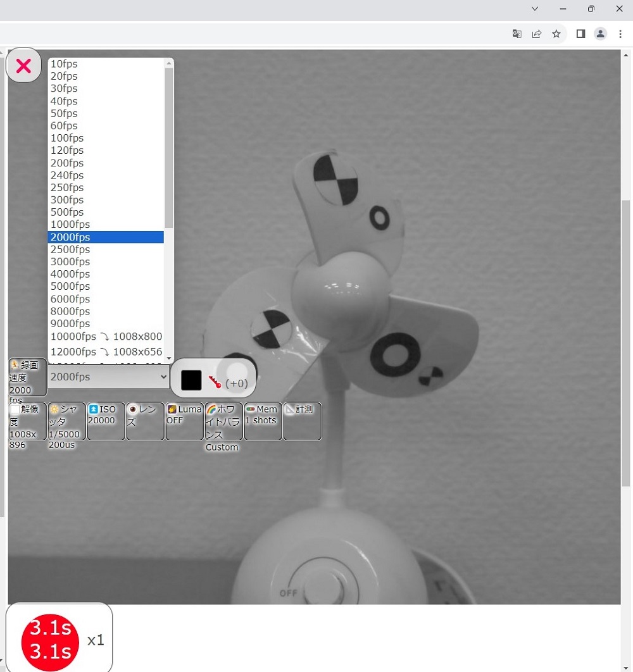Select 2500fps from the list
This screenshot has width=633, height=672.
tap(106, 249)
